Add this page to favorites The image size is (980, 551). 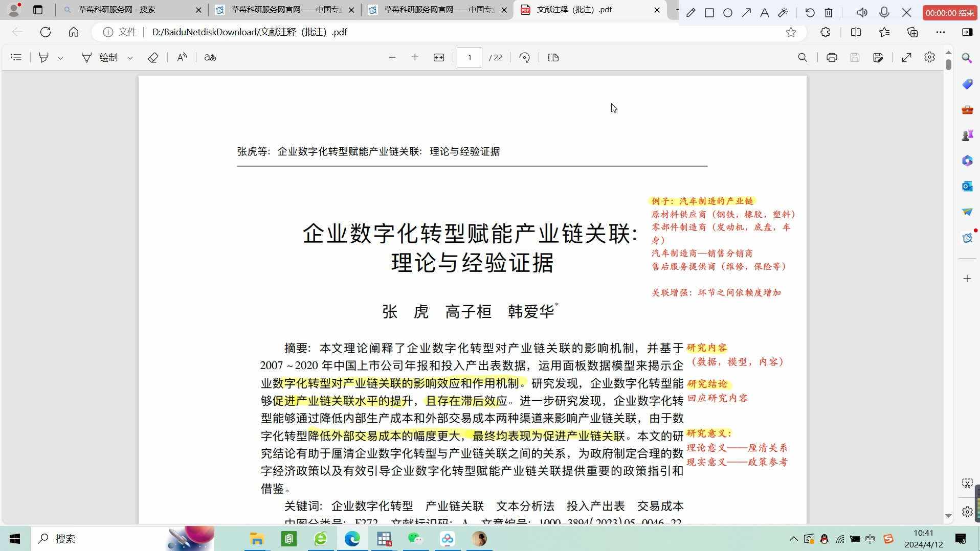[x=792, y=32]
